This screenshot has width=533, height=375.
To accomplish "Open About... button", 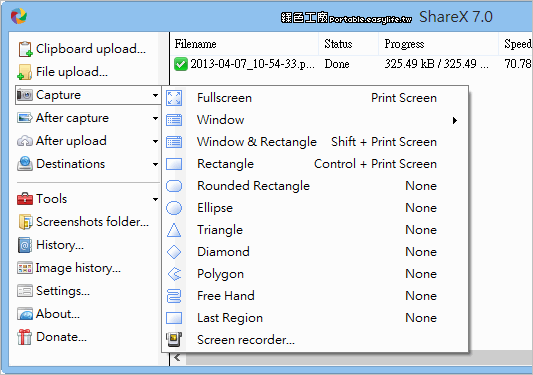I will [x=49, y=314].
